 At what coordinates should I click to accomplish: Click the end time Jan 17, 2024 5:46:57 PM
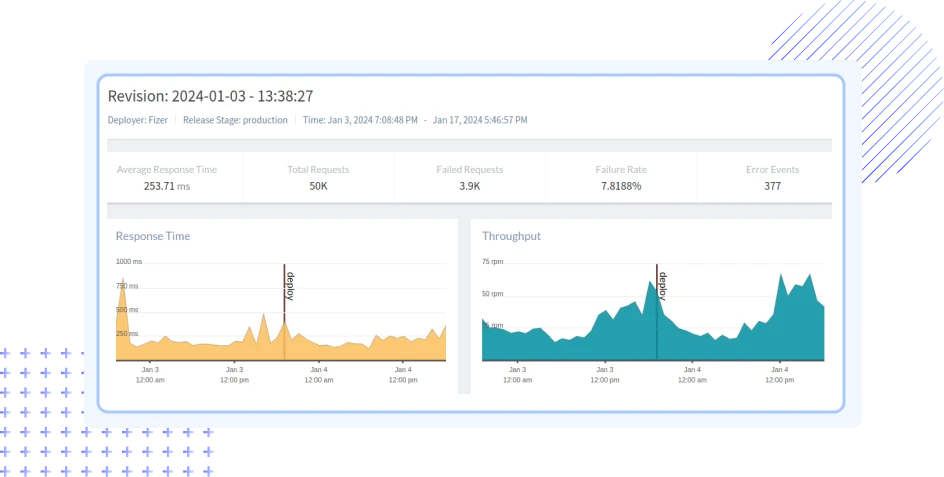(480, 120)
